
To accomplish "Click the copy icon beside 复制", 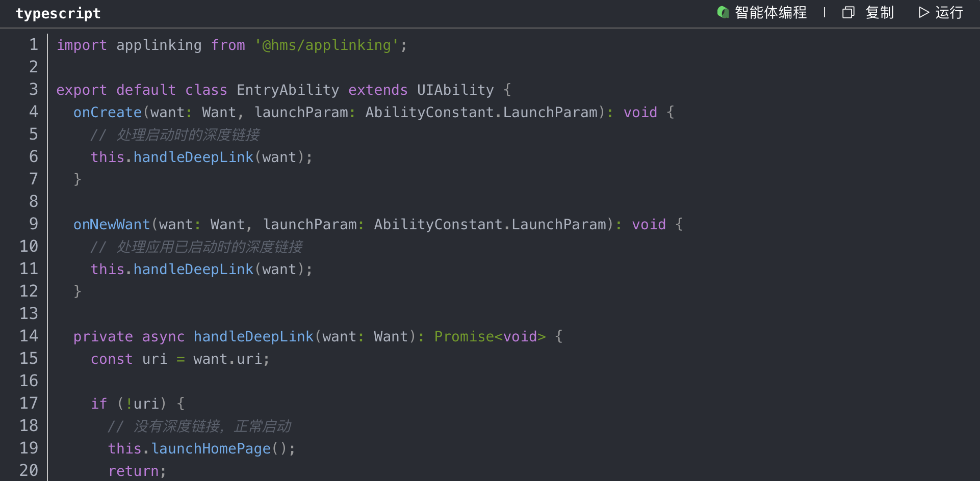I will pyautogui.click(x=848, y=12).
